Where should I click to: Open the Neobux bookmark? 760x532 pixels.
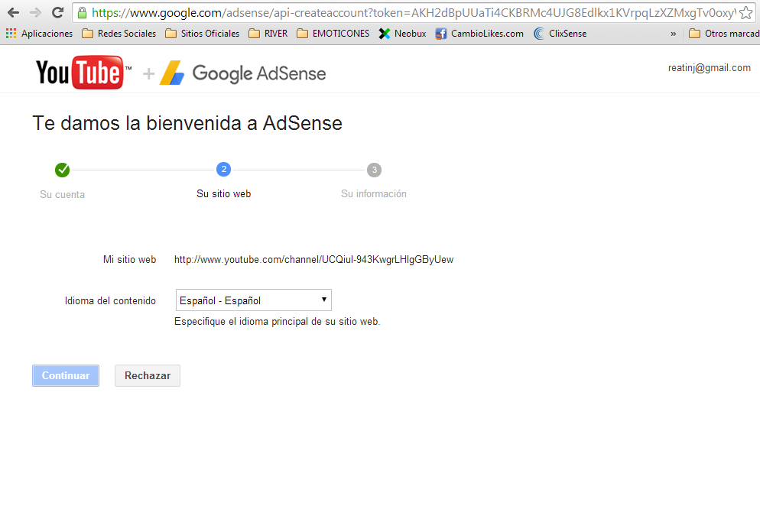click(402, 34)
